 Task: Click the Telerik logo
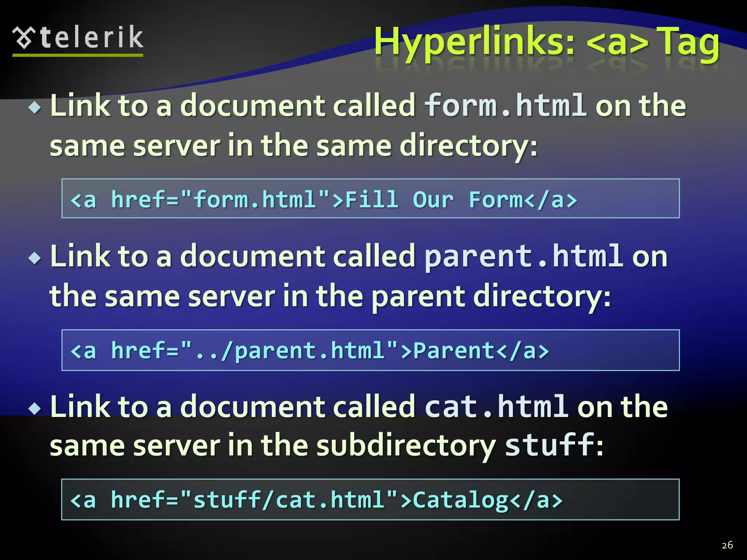pos(78,40)
